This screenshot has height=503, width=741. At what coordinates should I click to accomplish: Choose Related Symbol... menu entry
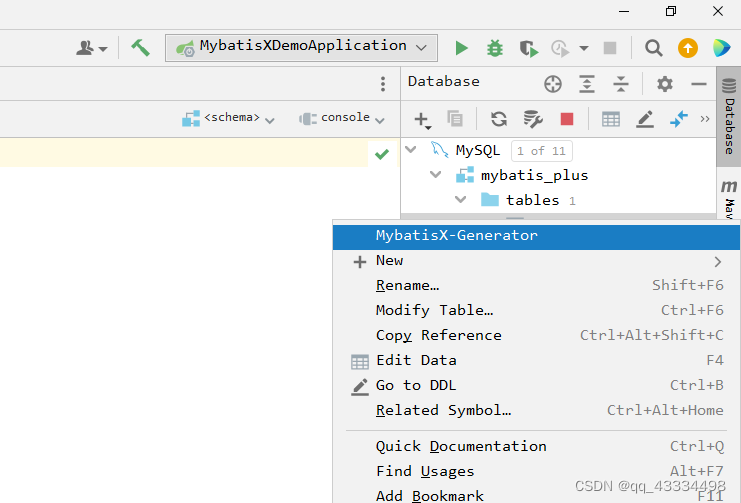point(536,411)
